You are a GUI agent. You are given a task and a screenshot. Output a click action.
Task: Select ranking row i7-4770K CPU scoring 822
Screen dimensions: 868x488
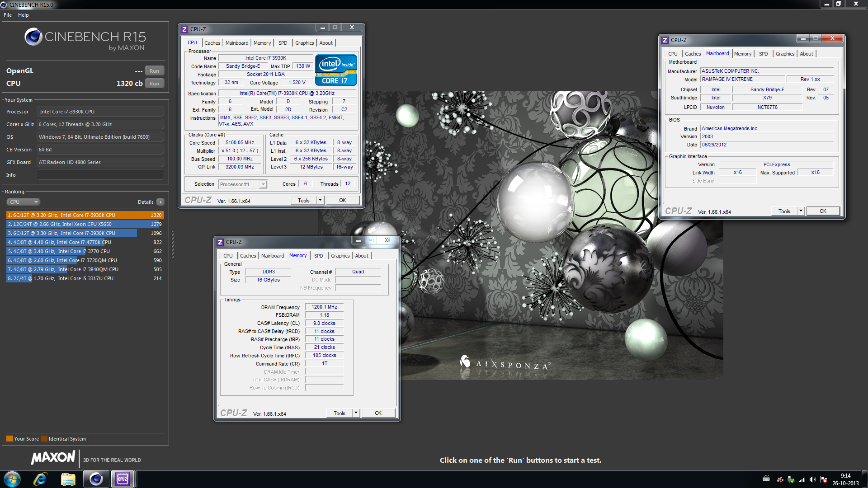[85, 242]
